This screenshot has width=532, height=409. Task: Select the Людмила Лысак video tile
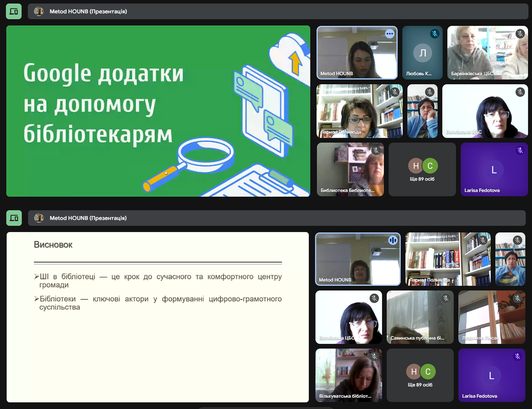pos(492,317)
